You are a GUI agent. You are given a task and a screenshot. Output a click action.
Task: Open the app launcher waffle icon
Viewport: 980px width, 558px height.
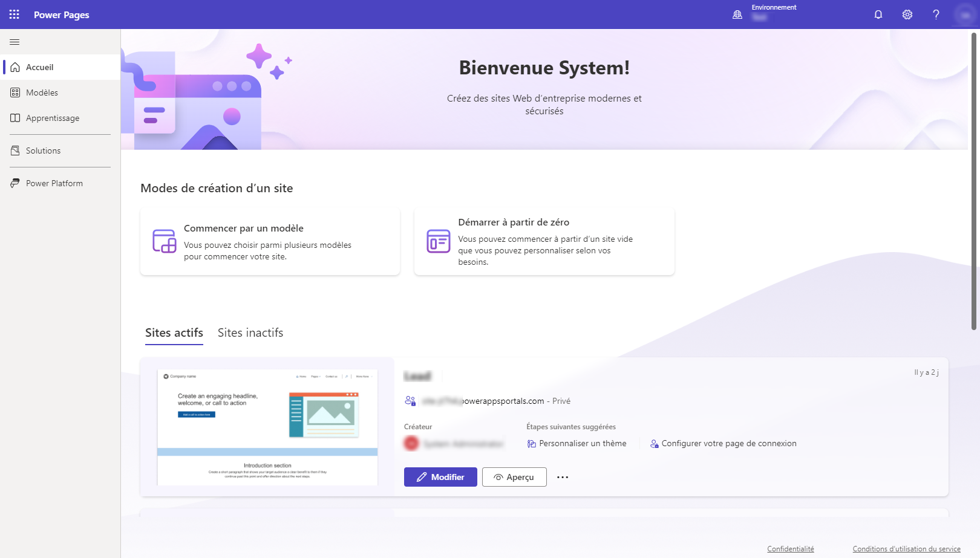15,15
